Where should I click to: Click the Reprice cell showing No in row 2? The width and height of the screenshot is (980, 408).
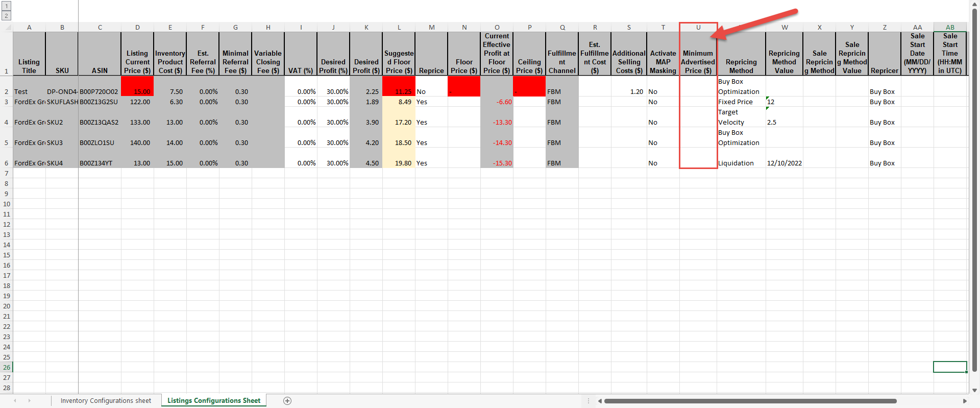point(431,86)
